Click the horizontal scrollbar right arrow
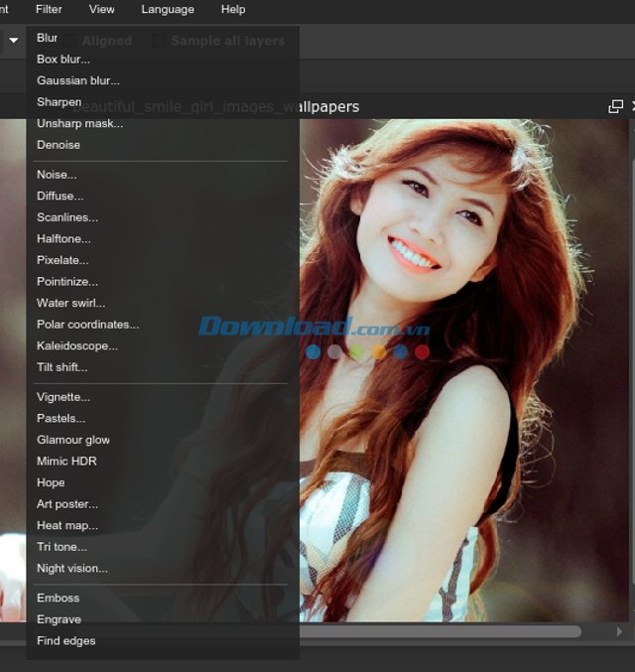This screenshot has height=672, width=635. click(x=619, y=631)
